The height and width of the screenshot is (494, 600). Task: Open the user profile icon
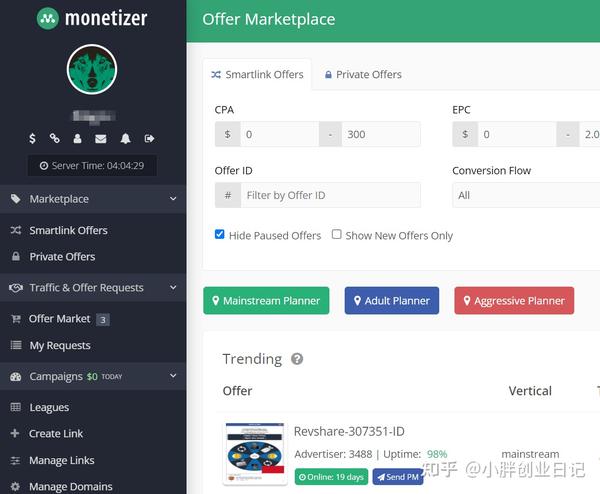point(77,139)
